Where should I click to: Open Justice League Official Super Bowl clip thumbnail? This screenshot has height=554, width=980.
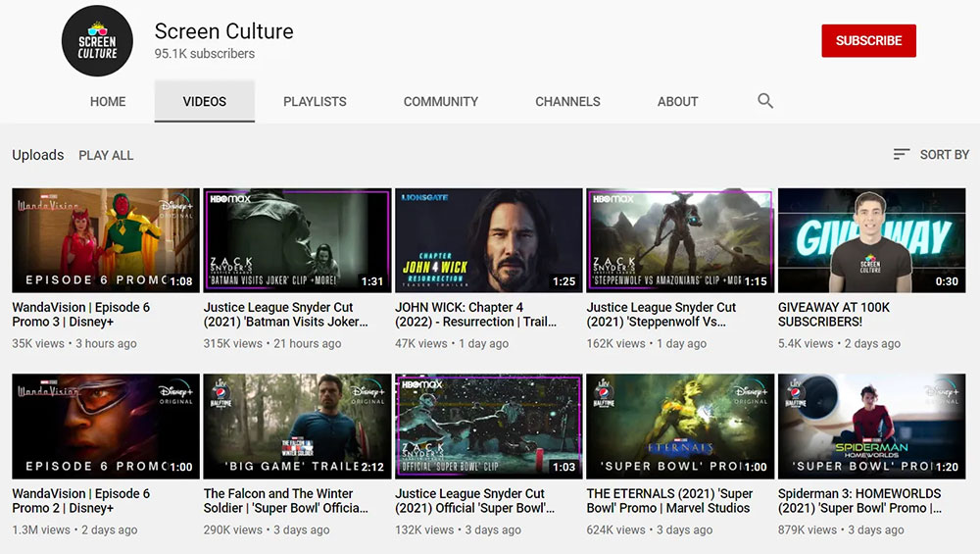click(488, 426)
